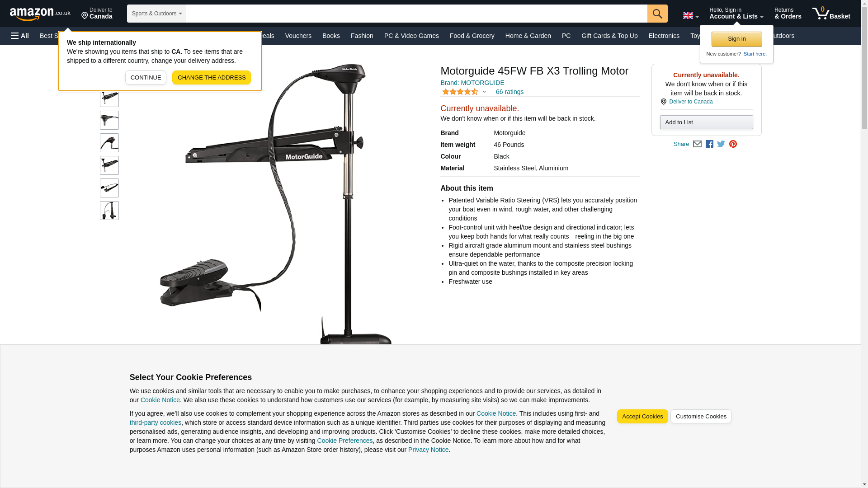The width and height of the screenshot is (868, 488).
Task: Expand the Sports & Outdoors search category dropdown
Action: click(156, 14)
